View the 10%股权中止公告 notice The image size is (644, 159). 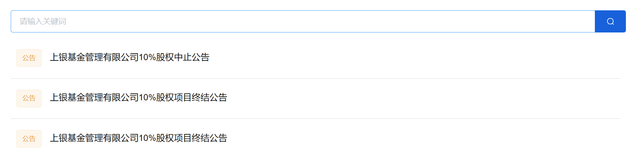click(x=130, y=57)
